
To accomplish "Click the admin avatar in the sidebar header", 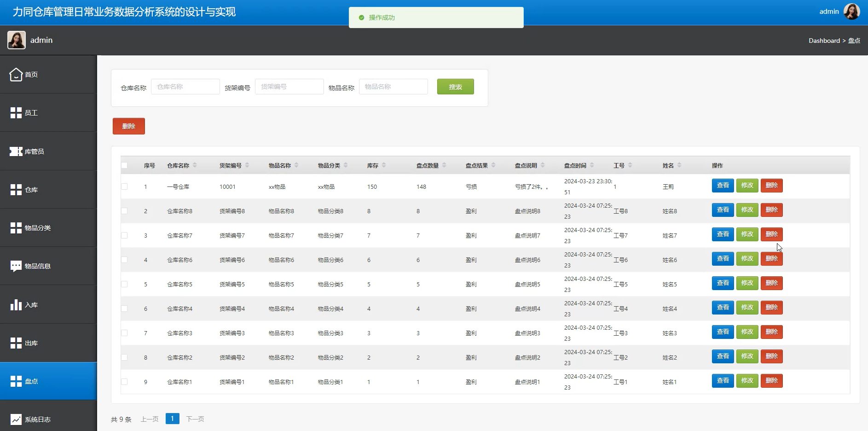I will [x=17, y=40].
